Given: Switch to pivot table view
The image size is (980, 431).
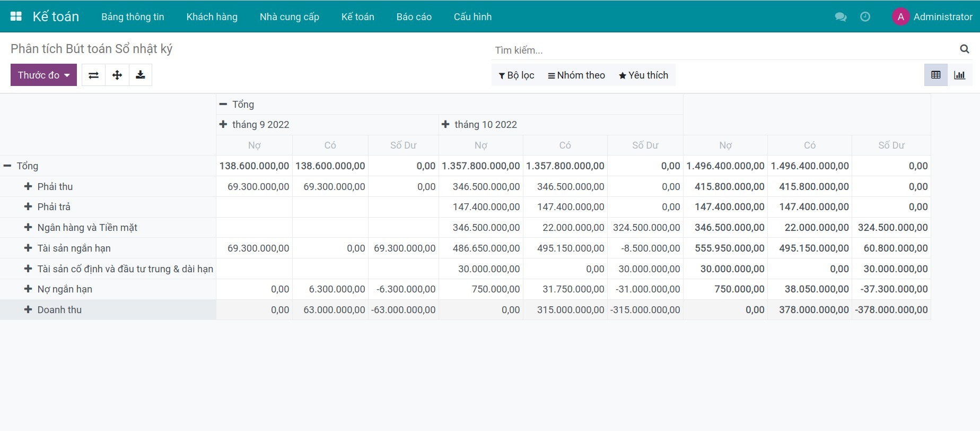Looking at the screenshot, I should [x=936, y=75].
